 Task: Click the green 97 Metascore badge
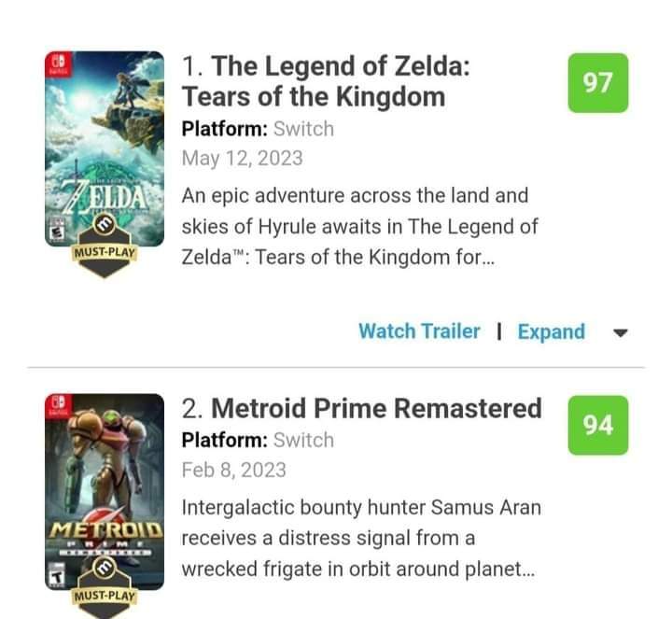598,83
